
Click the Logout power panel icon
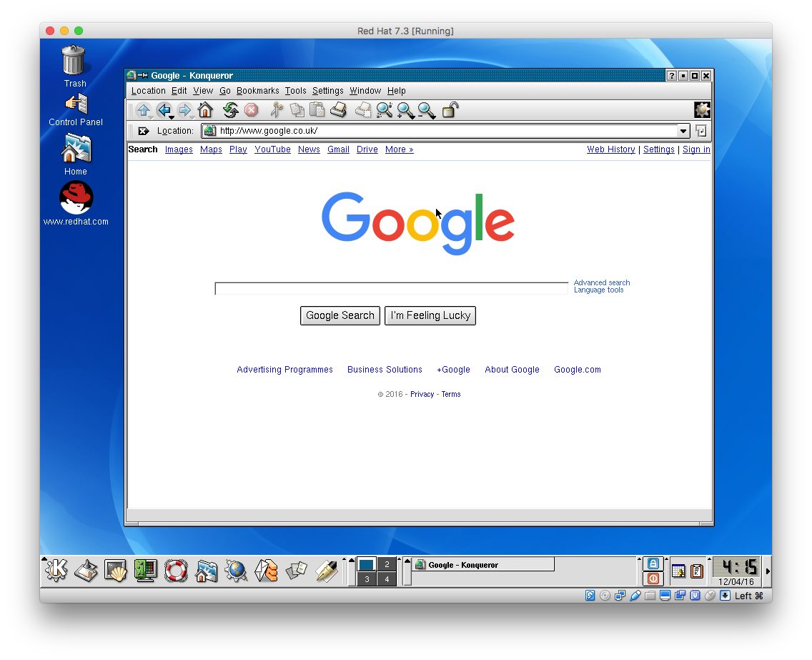(x=653, y=578)
